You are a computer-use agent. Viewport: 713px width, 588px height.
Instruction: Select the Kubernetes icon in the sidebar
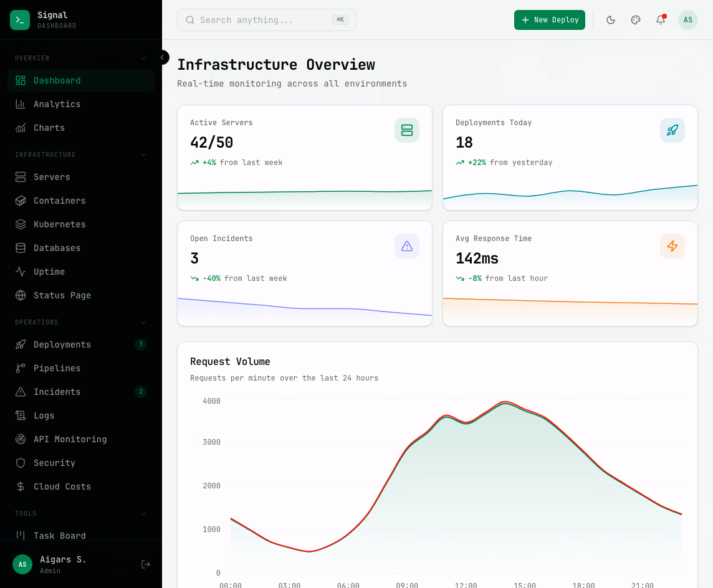[21, 224]
